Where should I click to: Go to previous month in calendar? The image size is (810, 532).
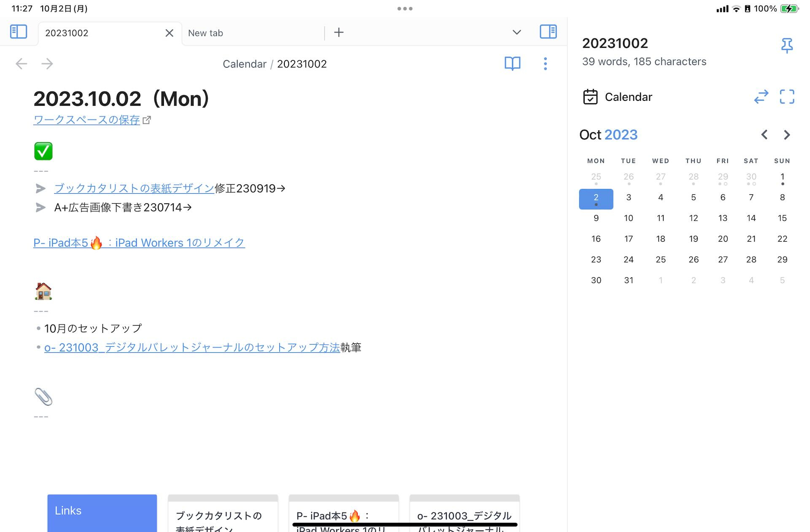[x=764, y=135]
